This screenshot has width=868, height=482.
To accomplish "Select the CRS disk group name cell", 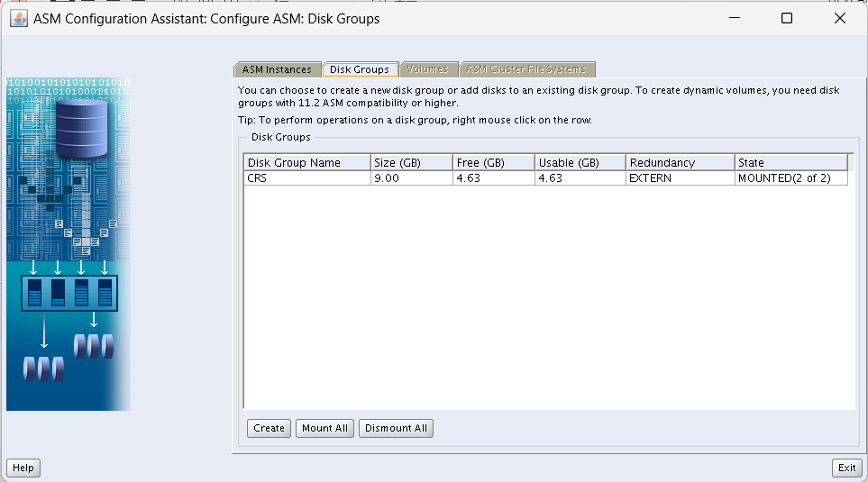I will pyautogui.click(x=307, y=177).
